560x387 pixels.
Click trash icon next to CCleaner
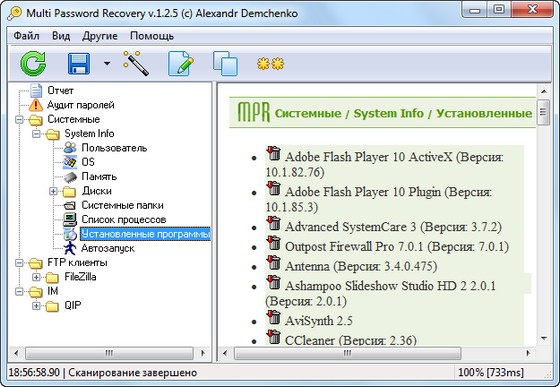(274, 337)
